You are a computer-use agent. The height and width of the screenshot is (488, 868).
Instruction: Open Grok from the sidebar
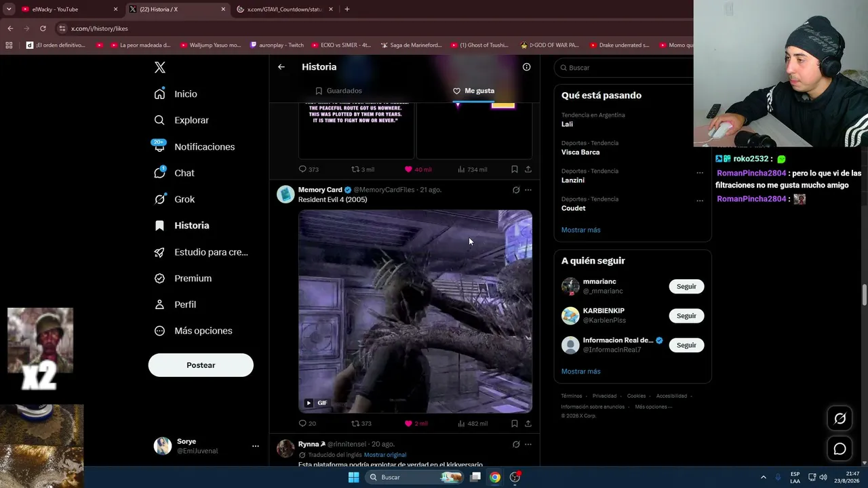[174, 199]
